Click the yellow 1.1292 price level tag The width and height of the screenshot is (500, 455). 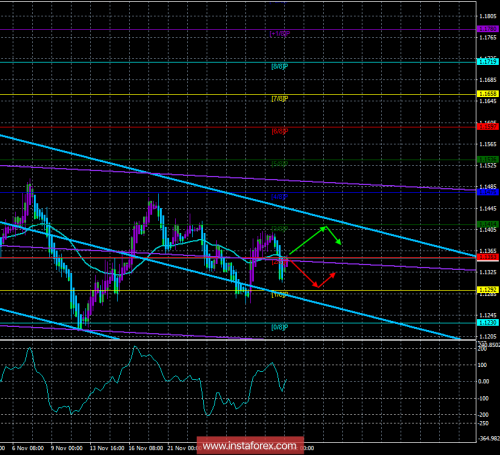coord(488,290)
